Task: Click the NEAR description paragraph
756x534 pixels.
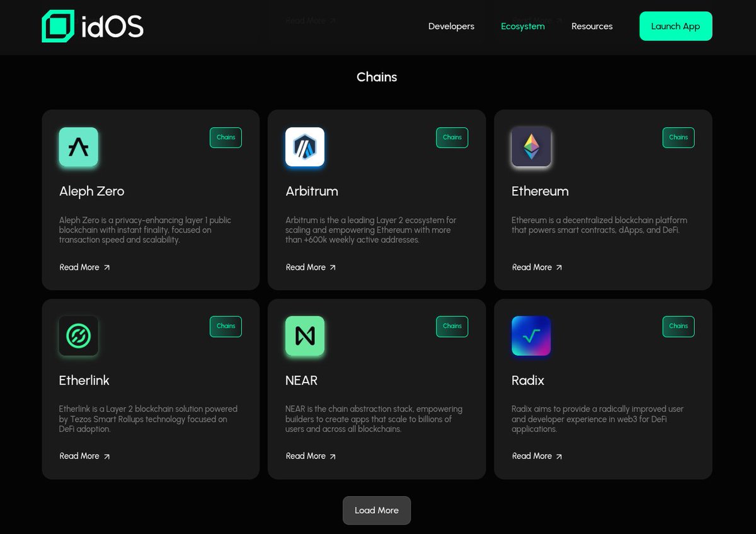Action: (374, 419)
